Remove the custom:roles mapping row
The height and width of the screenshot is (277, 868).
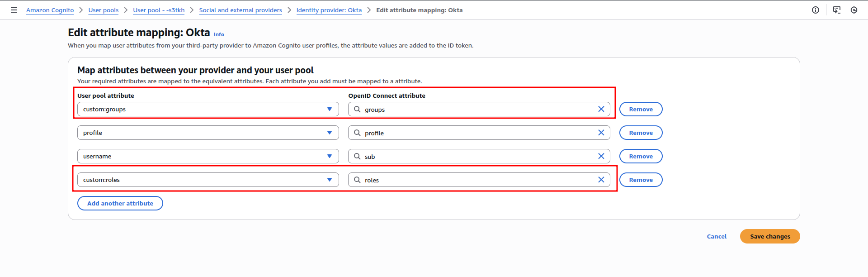click(x=641, y=180)
